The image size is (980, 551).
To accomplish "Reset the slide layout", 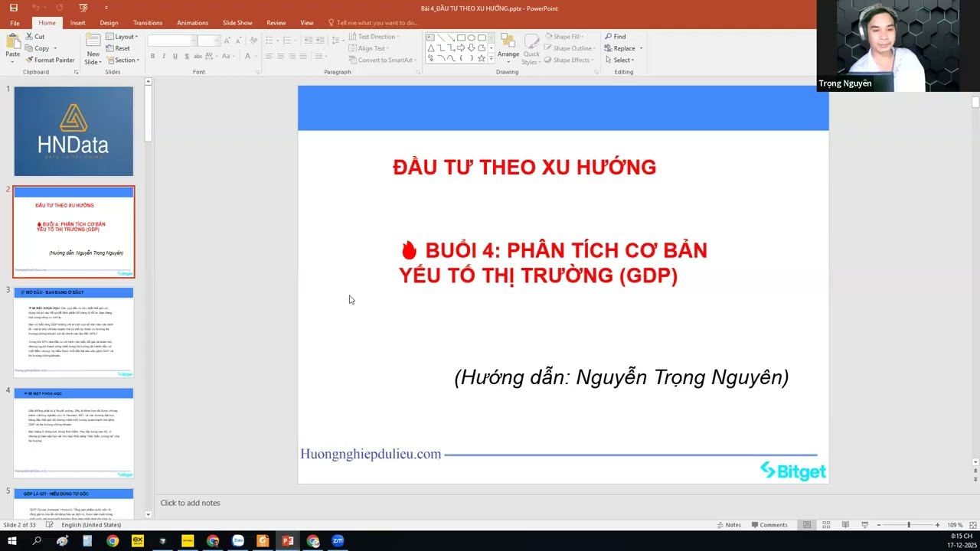I will [117, 48].
